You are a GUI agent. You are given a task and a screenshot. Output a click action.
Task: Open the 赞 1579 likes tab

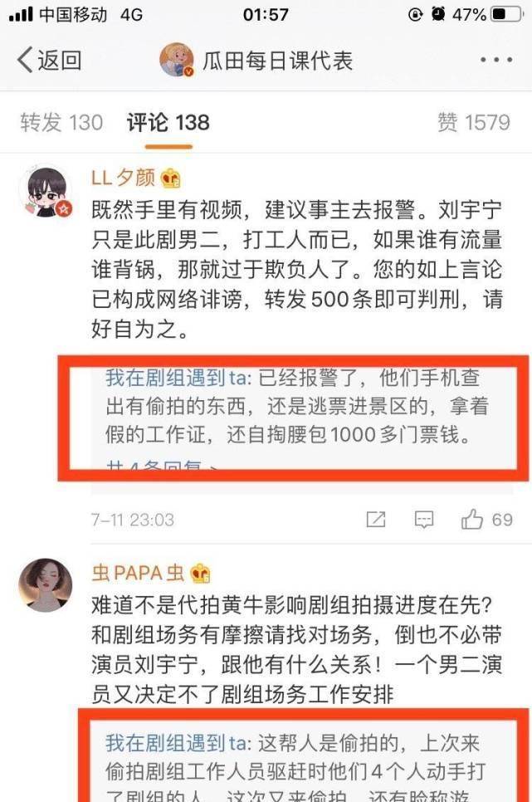tap(474, 123)
